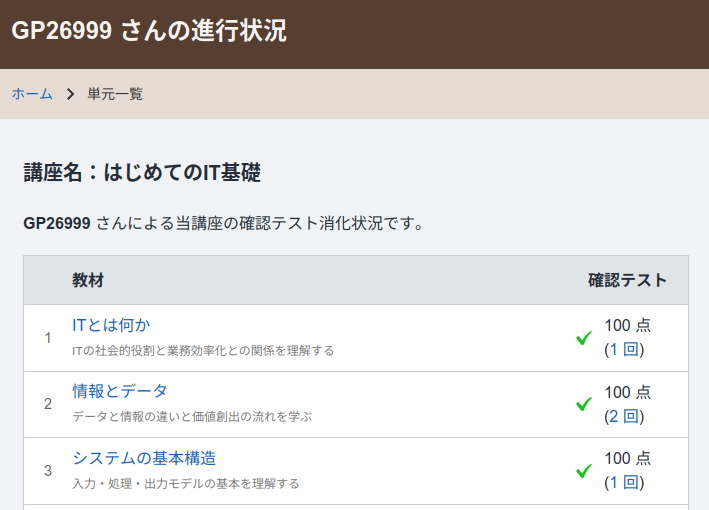The height and width of the screenshot is (510, 709).
Task: Click row number 1 in the table
Action: pos(48,338)
